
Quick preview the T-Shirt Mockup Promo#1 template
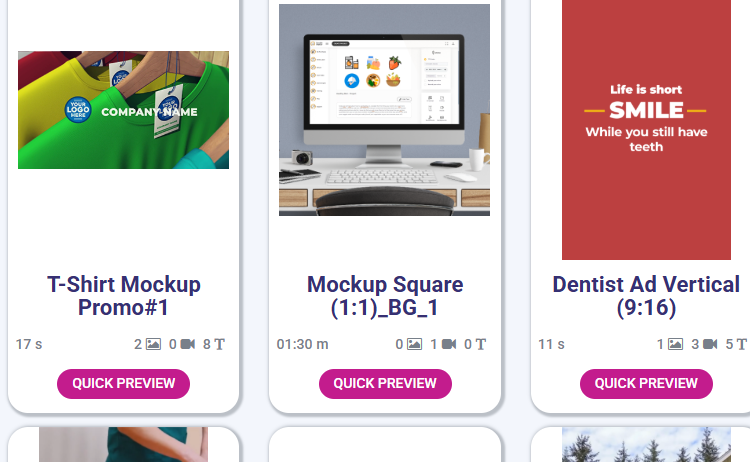click(x=123, y=384)
